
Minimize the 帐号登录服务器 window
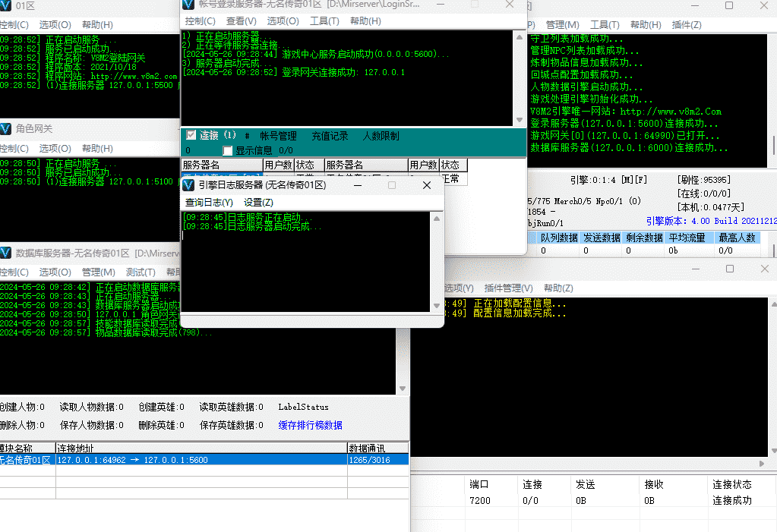click(x=441, y=5)
